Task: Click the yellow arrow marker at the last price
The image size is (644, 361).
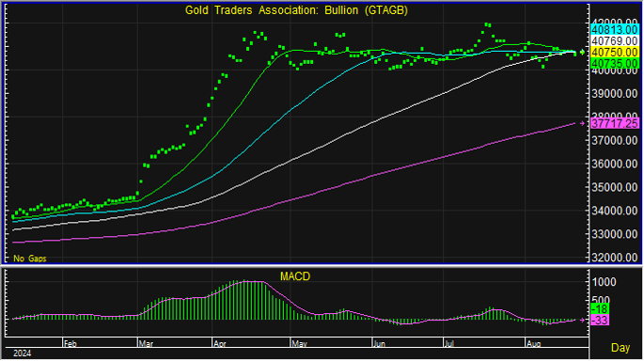Action: coord(582,52)
